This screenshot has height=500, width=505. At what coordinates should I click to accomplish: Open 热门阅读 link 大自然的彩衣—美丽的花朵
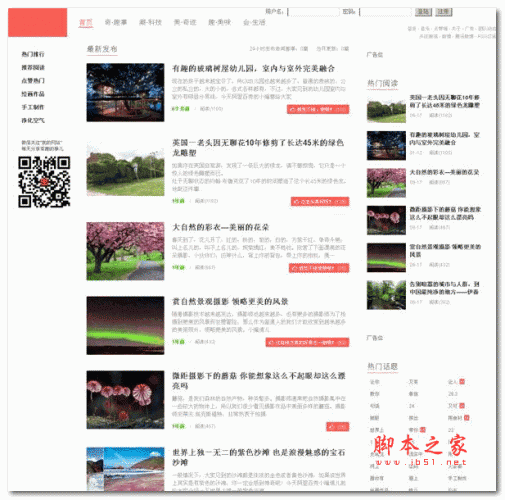coord(444,172)
